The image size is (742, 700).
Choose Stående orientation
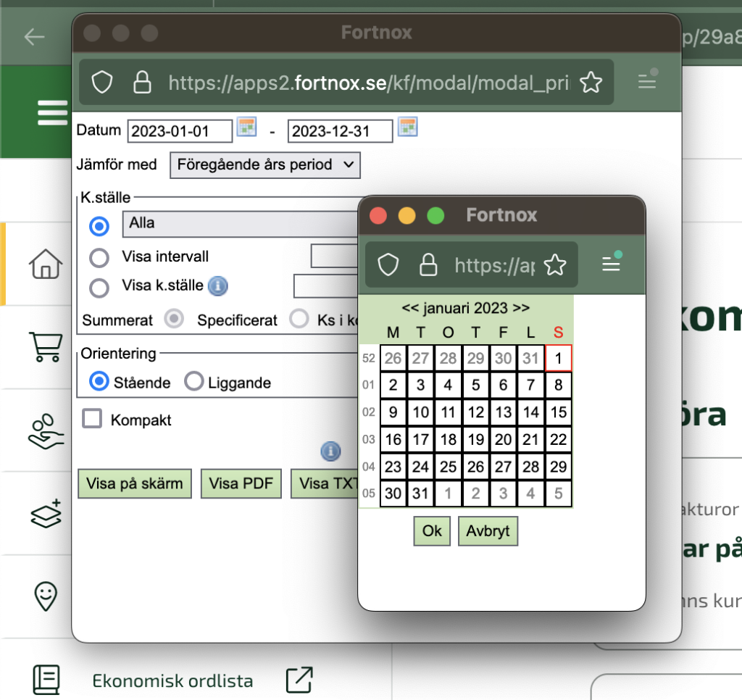[x=99, y=381]
